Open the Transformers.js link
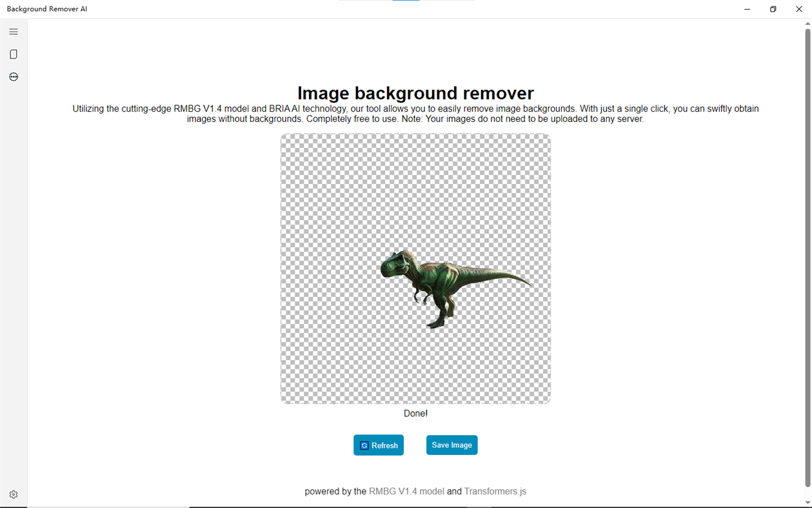The height and width of the screenshot is (508, 812). point(495,491)
